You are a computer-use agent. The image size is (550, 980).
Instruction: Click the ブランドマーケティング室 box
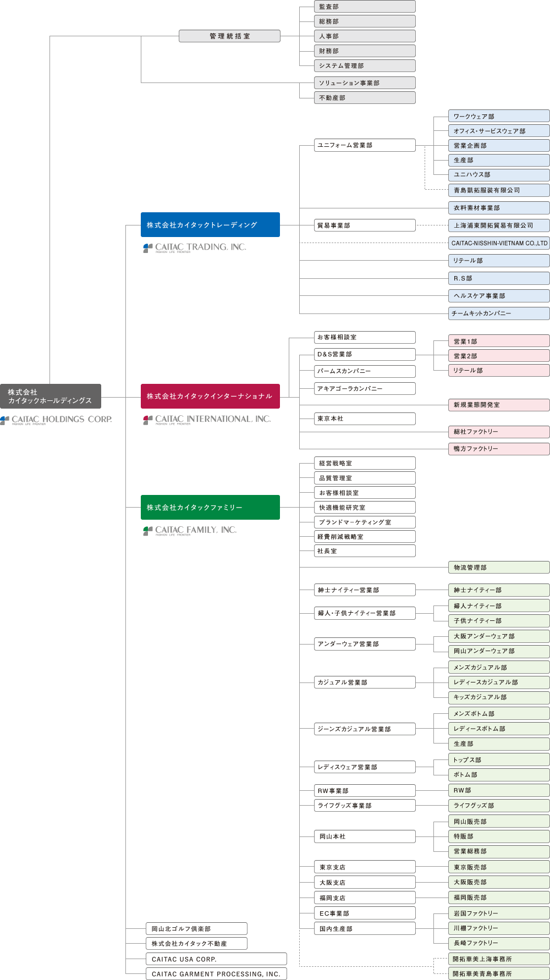[365, 522]
